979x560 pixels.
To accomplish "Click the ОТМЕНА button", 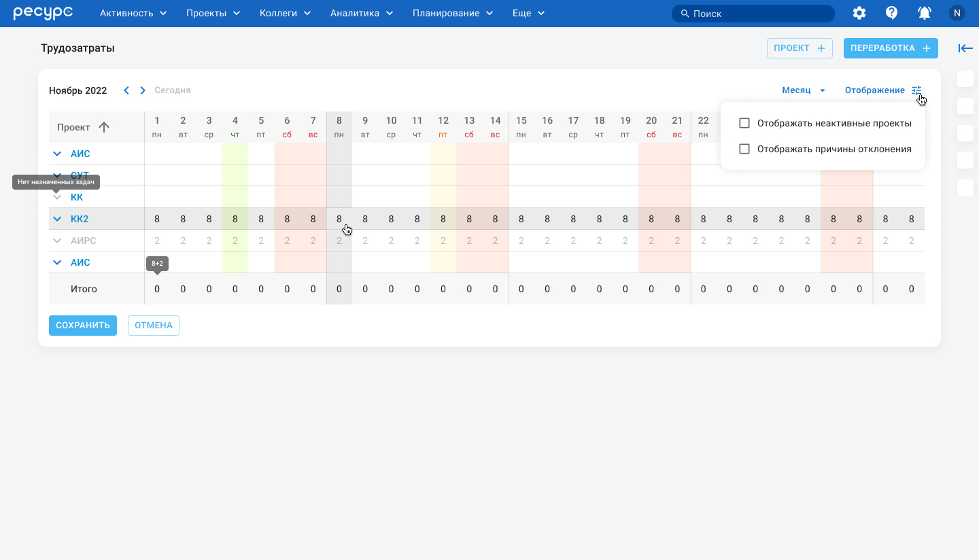I will pyautogui.click(x=154, y=326).
